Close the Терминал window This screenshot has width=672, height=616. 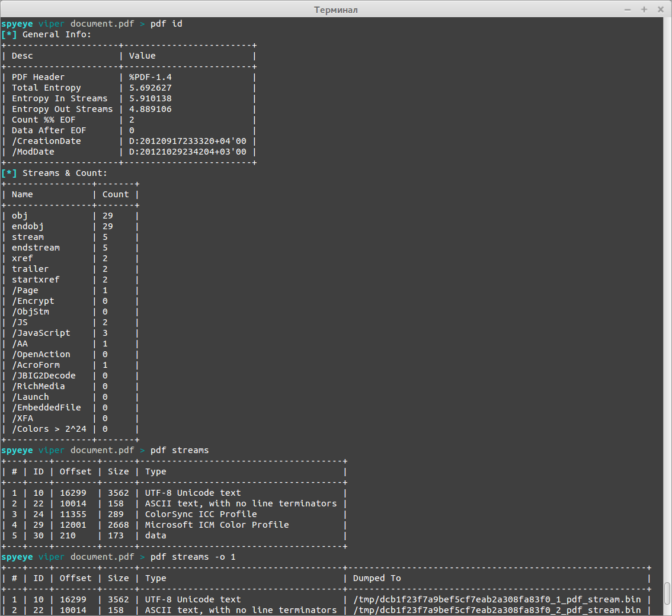click(x=660, y=9)
